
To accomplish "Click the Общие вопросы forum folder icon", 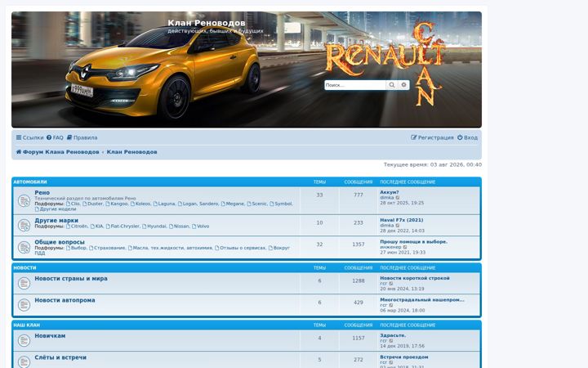I will [24, 247].
